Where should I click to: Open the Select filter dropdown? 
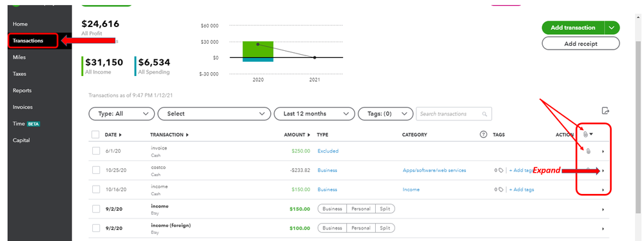pos(214,113)
